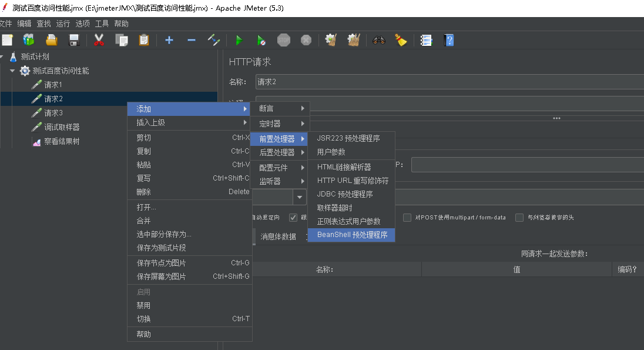Select 调试取样器 in the tree

click(62, 127)
